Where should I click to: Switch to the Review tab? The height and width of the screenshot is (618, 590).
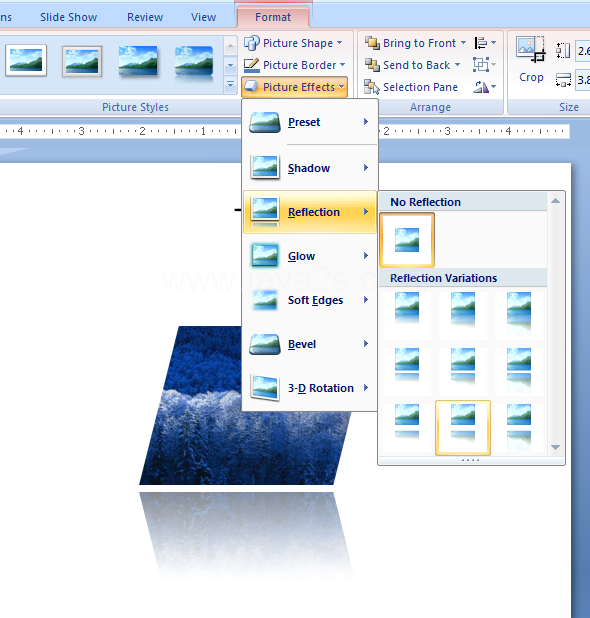(145, 17)
